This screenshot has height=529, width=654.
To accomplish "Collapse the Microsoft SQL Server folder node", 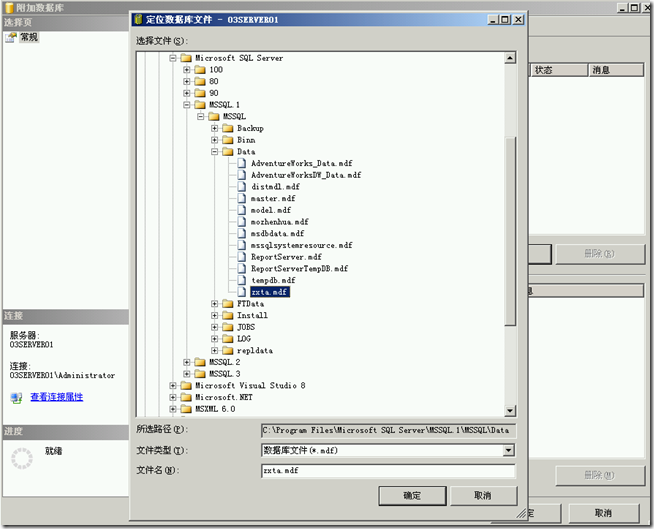I will (x=173, y=58).
